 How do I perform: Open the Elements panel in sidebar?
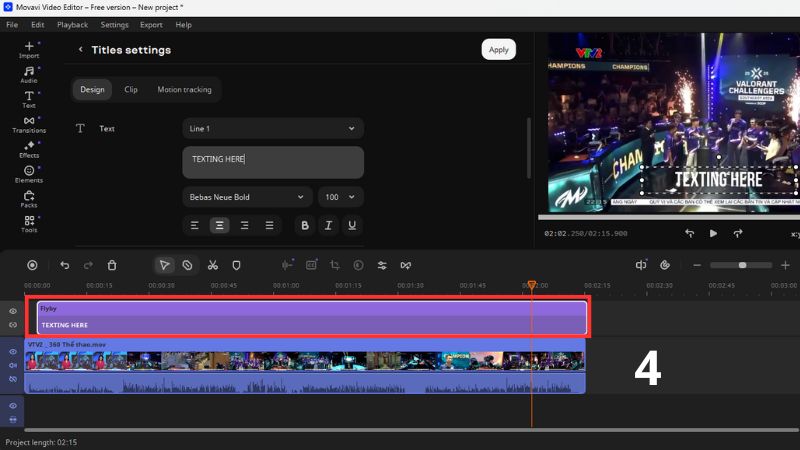[x=29, y=174]
